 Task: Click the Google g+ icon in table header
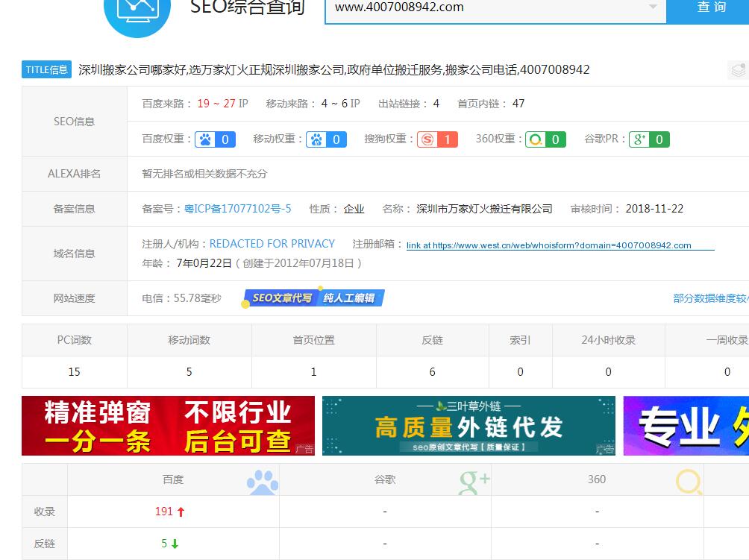tap(474, 482)
